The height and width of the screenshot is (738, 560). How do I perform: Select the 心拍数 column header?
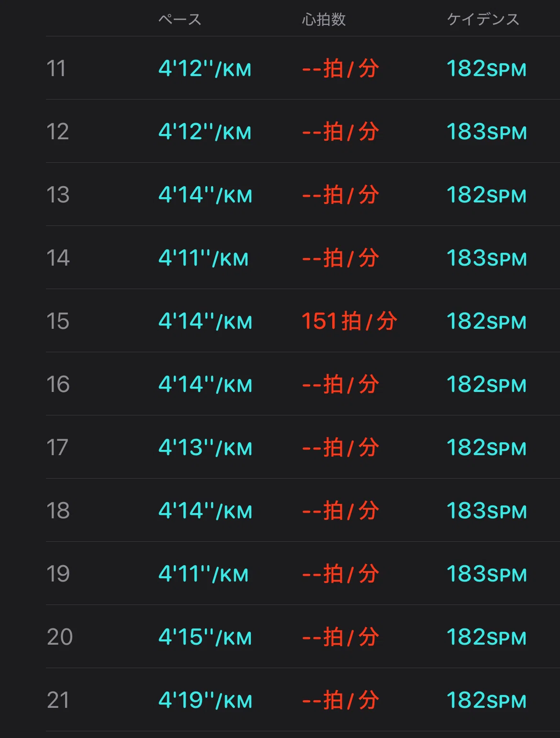point(324,20)
